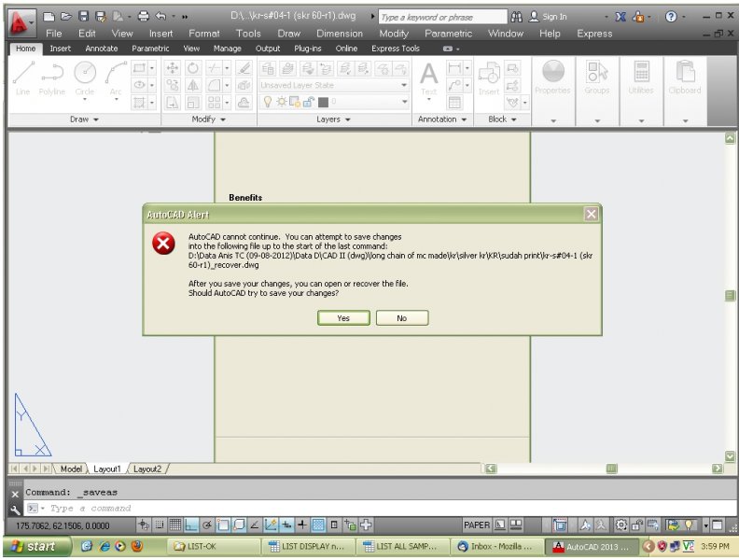Click the Save icon in quick access toolbar

pos(83,17)
